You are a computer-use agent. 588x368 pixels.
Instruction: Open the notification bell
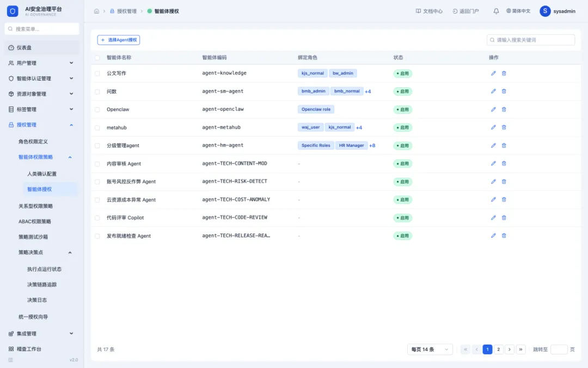(x=496, y=11)
